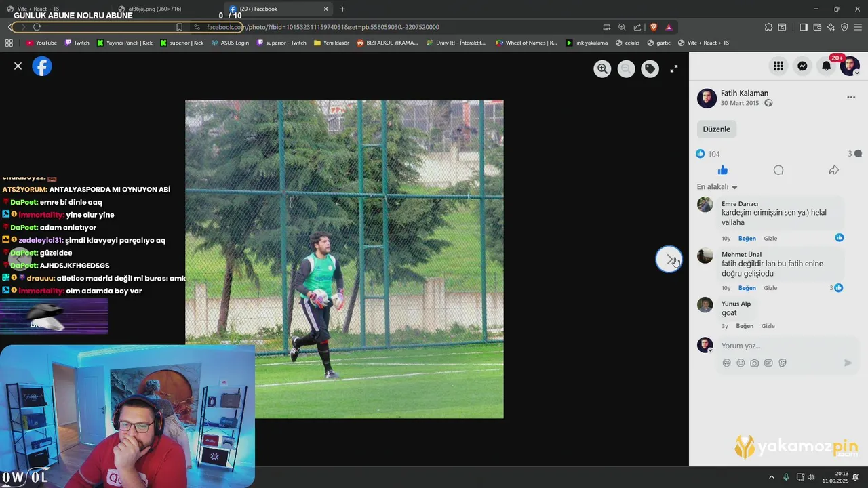
Task: Click Gizle on Yunus Alp's comment
Action: [768, 326]
